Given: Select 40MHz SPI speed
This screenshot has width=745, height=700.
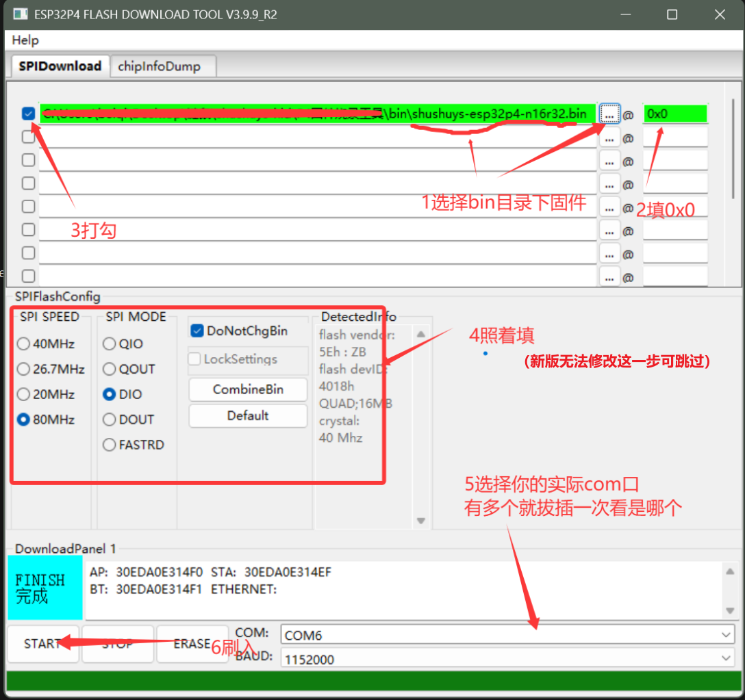Looking at the screenshot, I should (x=46, y=343).
